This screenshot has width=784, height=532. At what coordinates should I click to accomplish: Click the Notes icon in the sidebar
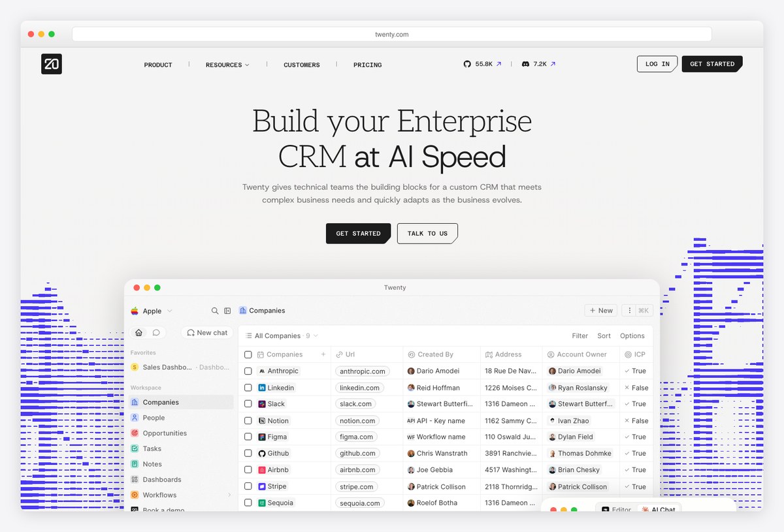tap(135, 464)
